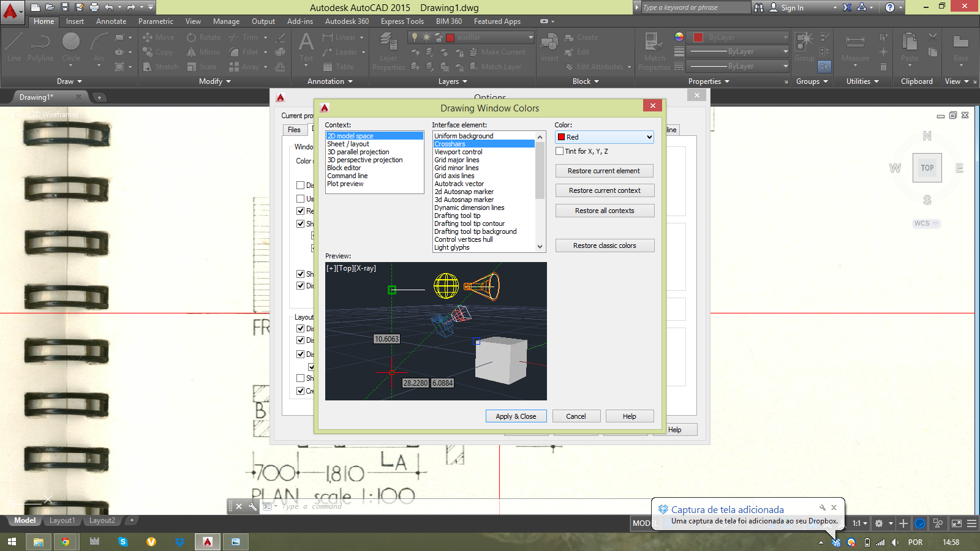Select the Mirror tool
Screen dimensions: 980x551
204,52
